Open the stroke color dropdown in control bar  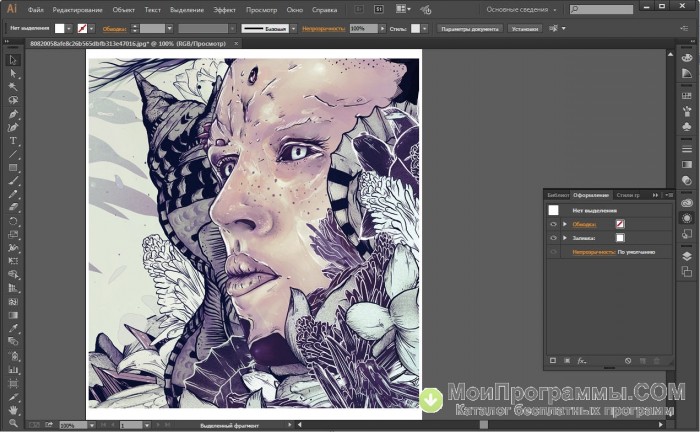tap(92, 28)
